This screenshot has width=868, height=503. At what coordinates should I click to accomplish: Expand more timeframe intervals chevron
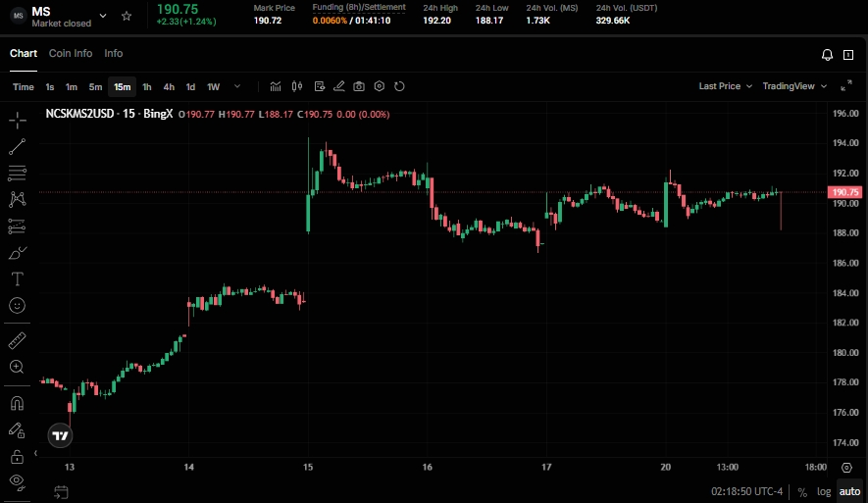pyautogui.click(x=237, y=86)
